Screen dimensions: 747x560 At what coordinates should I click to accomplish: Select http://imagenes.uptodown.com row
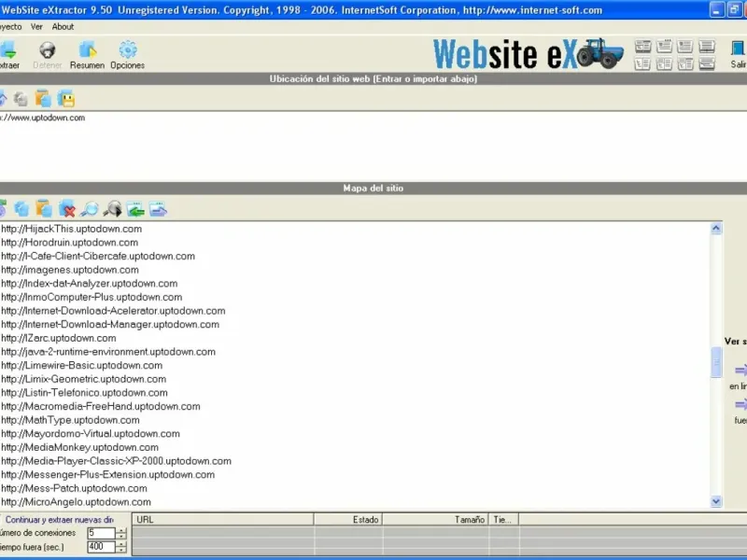tap(70, 270)
